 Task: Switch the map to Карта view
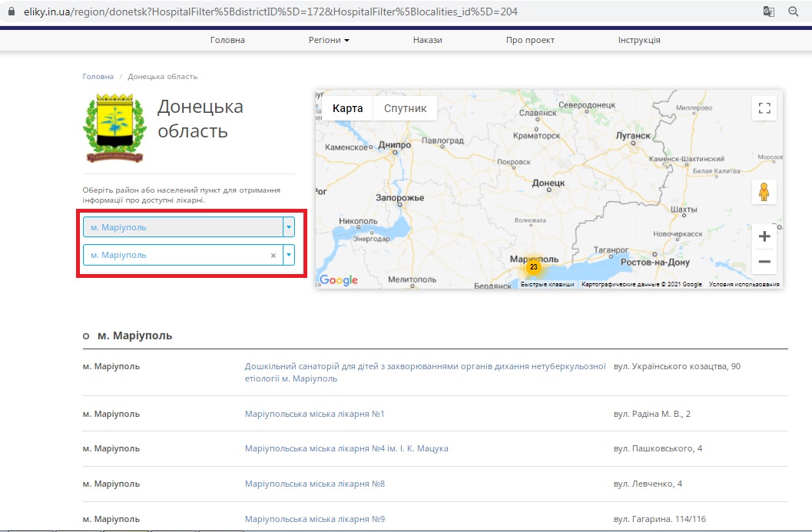tap(347, 108)
